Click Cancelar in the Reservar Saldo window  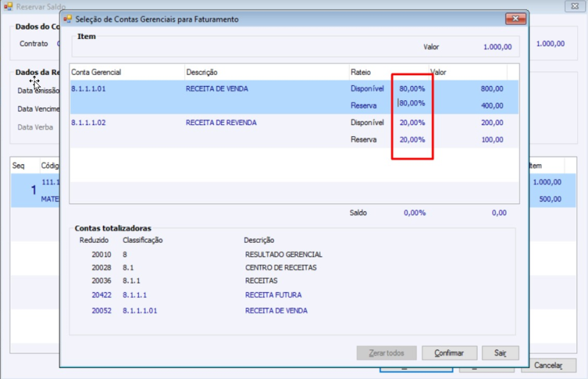tap(548, 365)
